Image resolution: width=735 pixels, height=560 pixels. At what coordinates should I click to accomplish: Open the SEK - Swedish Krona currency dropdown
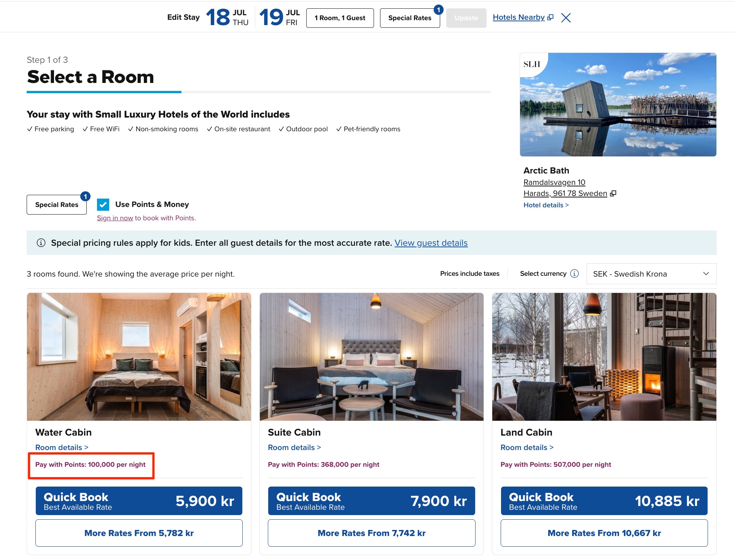(x=651, y=274)
